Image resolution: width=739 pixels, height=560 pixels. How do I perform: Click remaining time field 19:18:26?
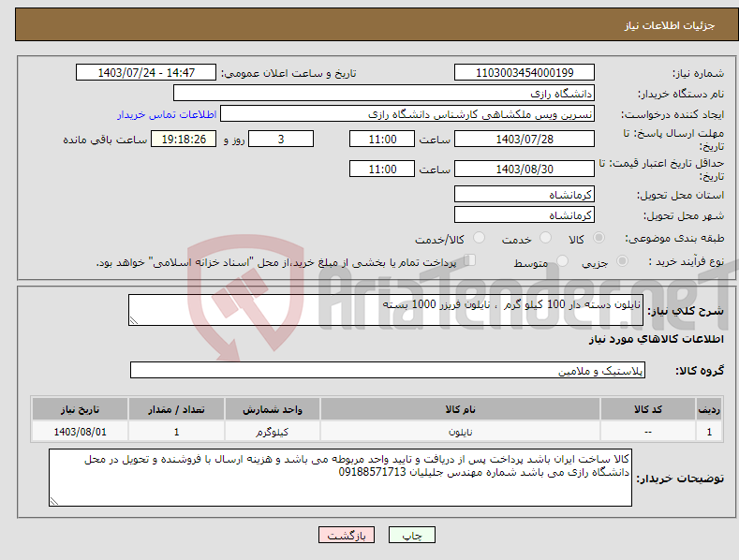[x=184, y=139]
